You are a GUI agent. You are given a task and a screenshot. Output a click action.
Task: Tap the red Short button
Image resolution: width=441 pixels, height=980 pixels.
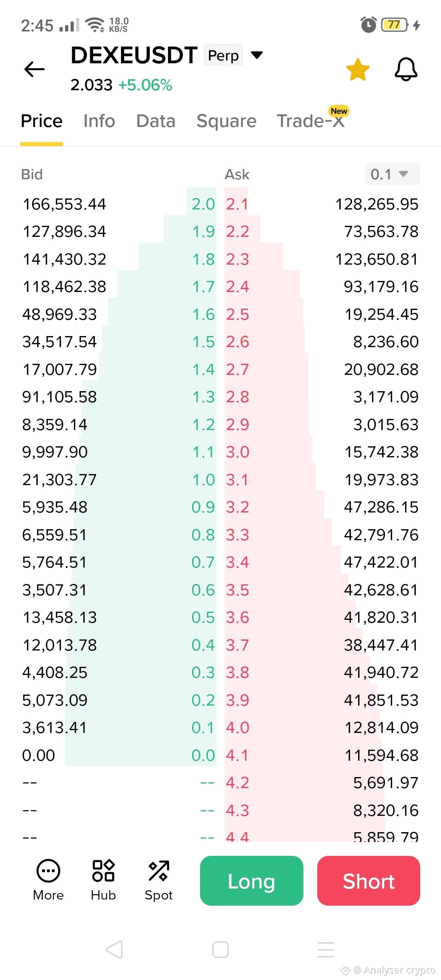pos(369,881)
